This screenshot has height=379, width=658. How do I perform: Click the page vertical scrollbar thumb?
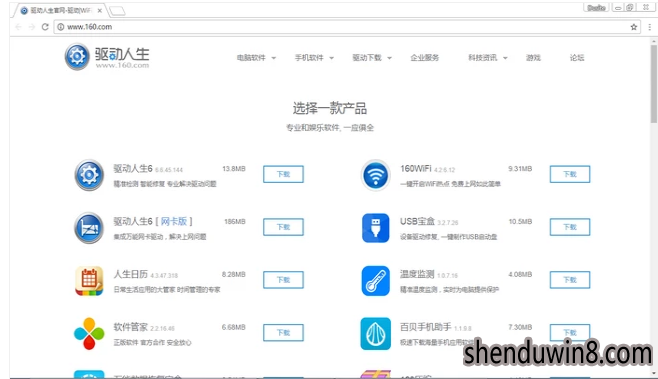(x=654, y=84)
